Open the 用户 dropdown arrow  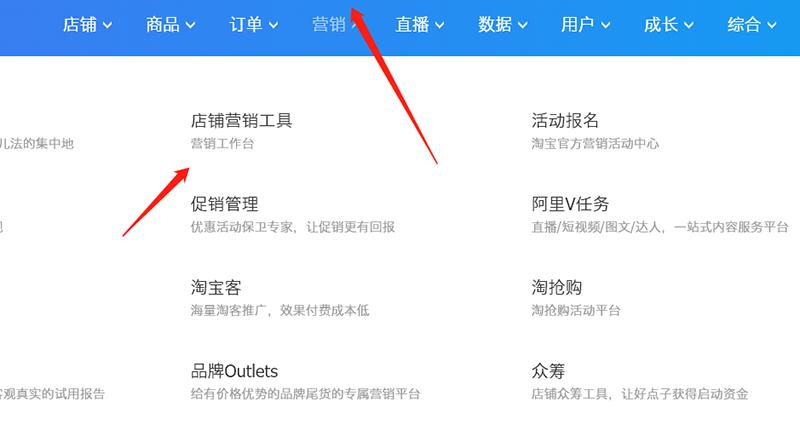pos(606,25)
